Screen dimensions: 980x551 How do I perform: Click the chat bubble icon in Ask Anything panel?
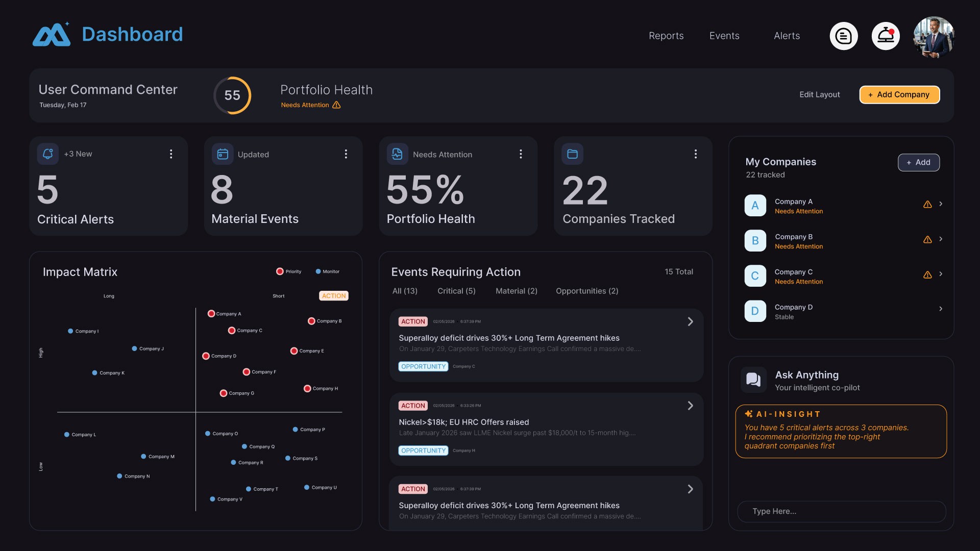(x=753, y=380)
